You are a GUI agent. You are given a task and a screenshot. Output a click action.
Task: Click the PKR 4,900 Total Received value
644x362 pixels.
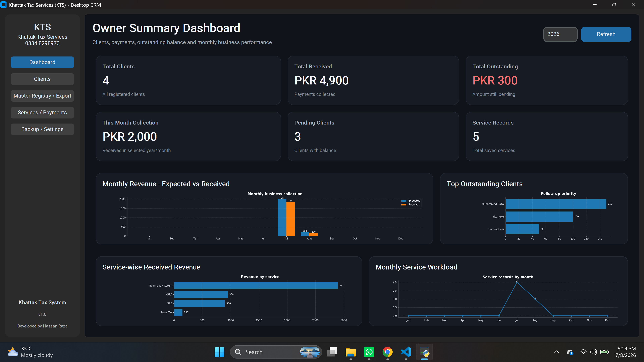[321, 80]
